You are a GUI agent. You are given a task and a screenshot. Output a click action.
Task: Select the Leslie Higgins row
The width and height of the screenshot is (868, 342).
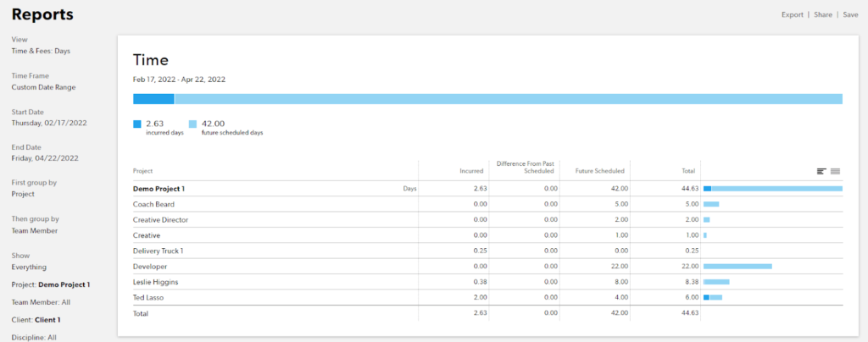coord(487,282)
